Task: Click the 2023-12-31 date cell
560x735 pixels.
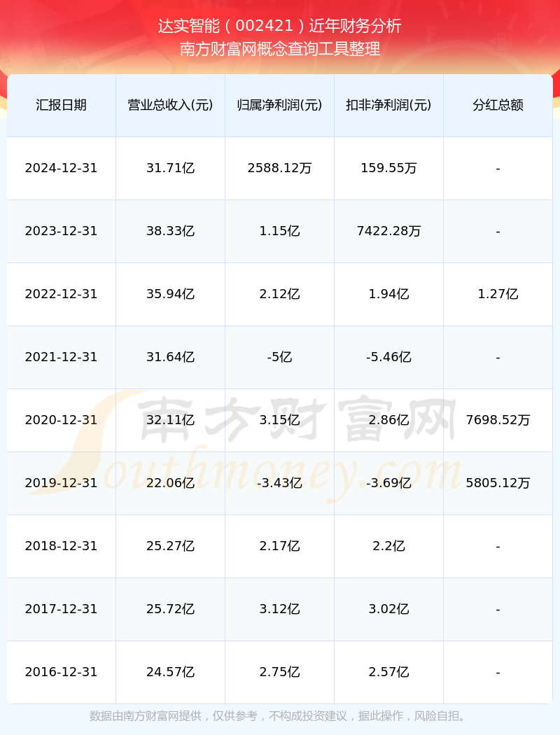Action: [x=62, y=231]
